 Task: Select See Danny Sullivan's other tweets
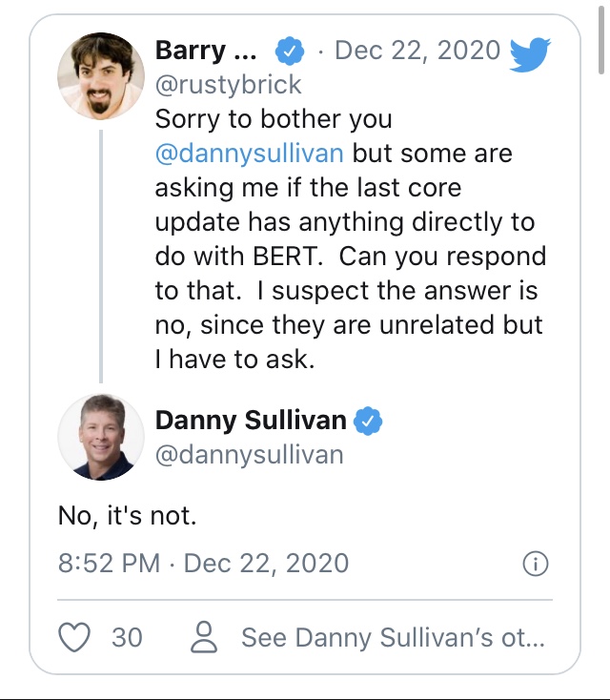click(x=393, y=637)
